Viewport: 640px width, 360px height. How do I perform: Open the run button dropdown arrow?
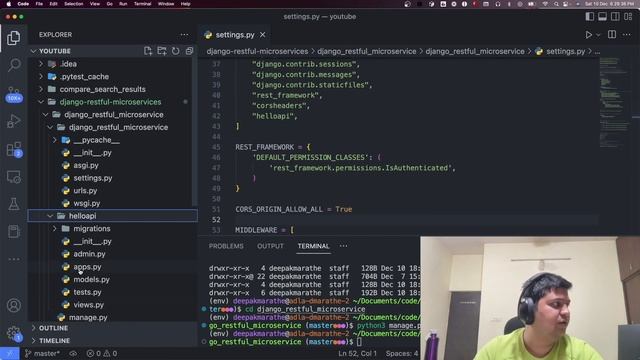click(x=598, y=35)
